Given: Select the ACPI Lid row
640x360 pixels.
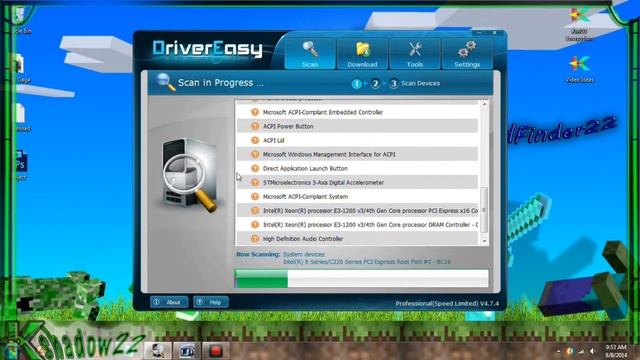Looking at the screenshot, I should point(357,140).
